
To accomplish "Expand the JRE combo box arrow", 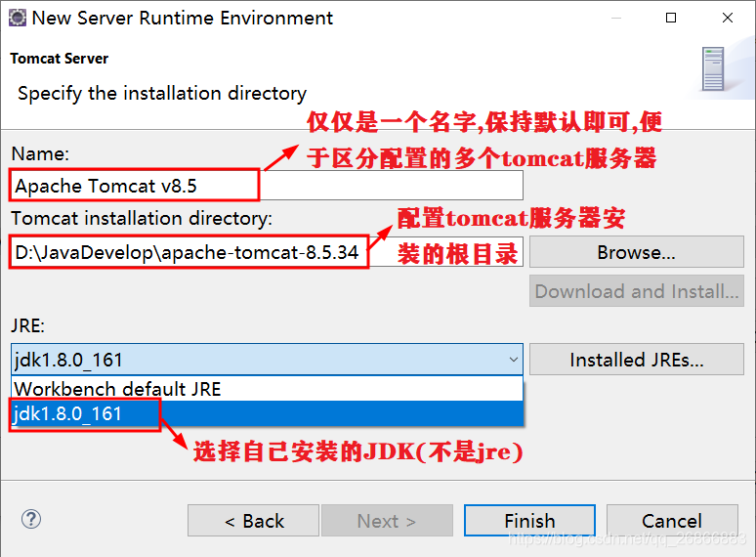I will [514, 360].
